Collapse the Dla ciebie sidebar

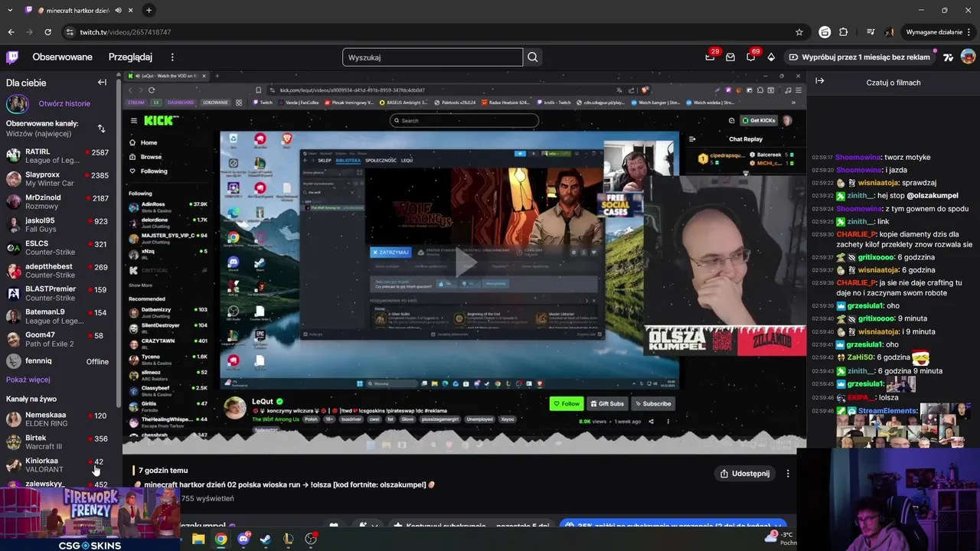(x=102, y=82)
